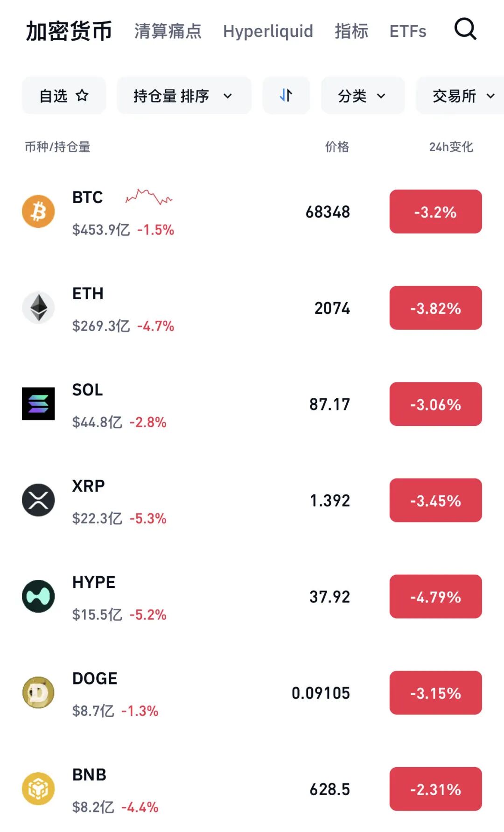Open the BTC mini sparkline chart
This screenshot has width=504, height=832.
tap(149, 197)
